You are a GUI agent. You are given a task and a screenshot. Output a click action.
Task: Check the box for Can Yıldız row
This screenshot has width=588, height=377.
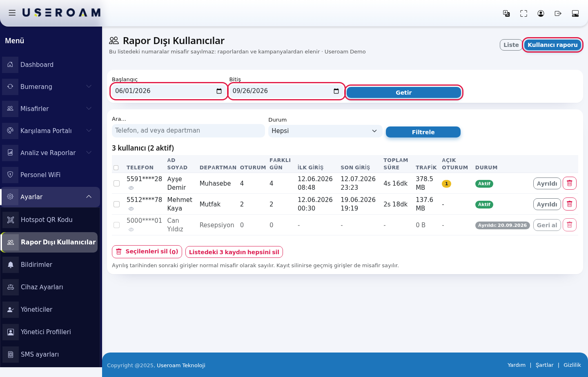tap(116, 225)
